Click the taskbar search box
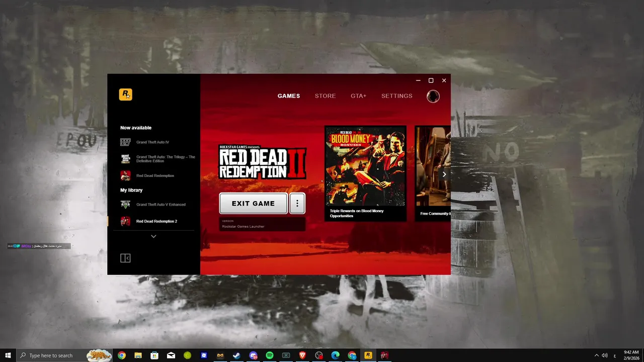Screen dimensions: 644x362 (x=64, y=355)
